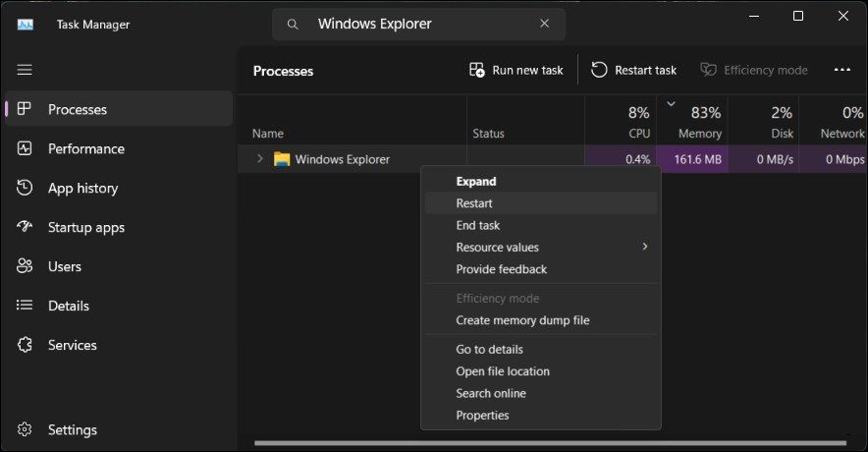This screenshot has width=868, height=452.
Task: Open Startup apps via its sidebar icon
Action: [26, 227]
